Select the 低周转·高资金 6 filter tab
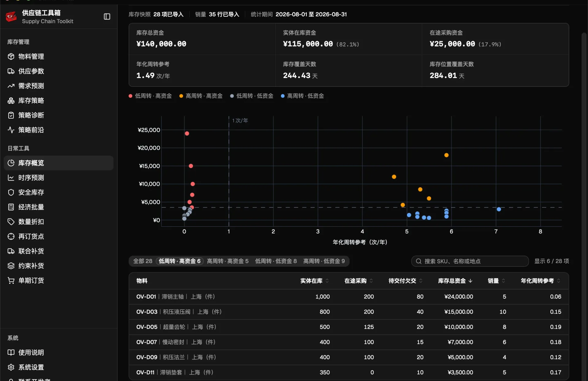Viewport: 588px width, 381px height. coord(179,261)
